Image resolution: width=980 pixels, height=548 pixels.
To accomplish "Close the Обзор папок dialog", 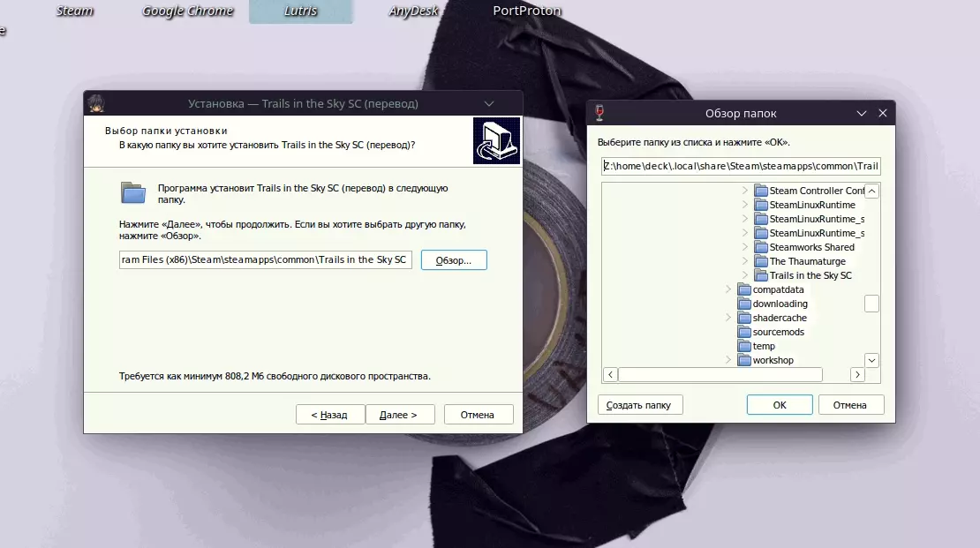I will pyautogui.click(x=883, y=113).
